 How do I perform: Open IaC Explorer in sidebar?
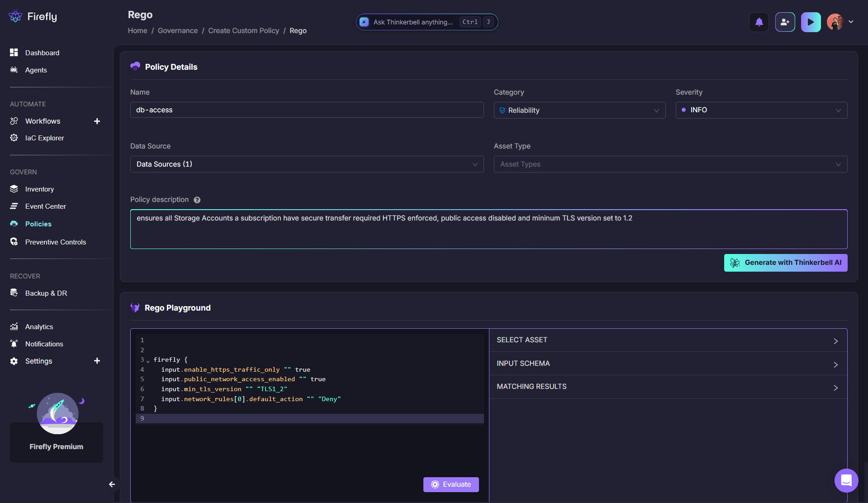44,138
